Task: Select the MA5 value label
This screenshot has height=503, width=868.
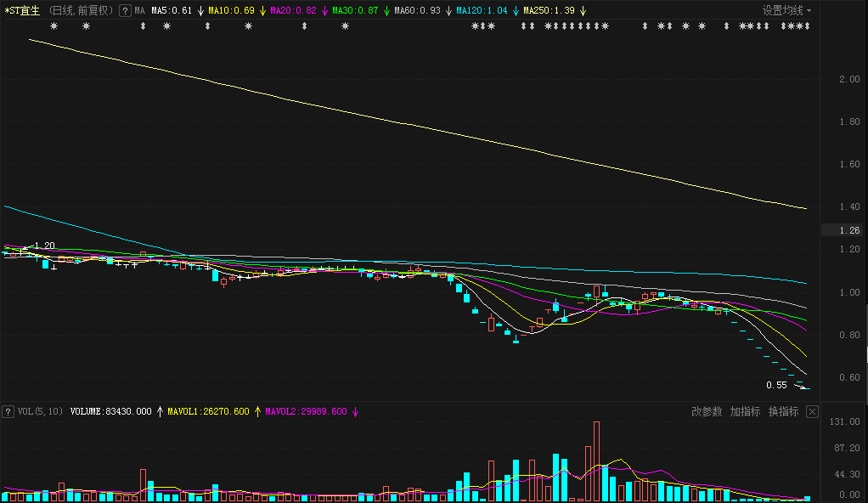Action: pos(171,11)
